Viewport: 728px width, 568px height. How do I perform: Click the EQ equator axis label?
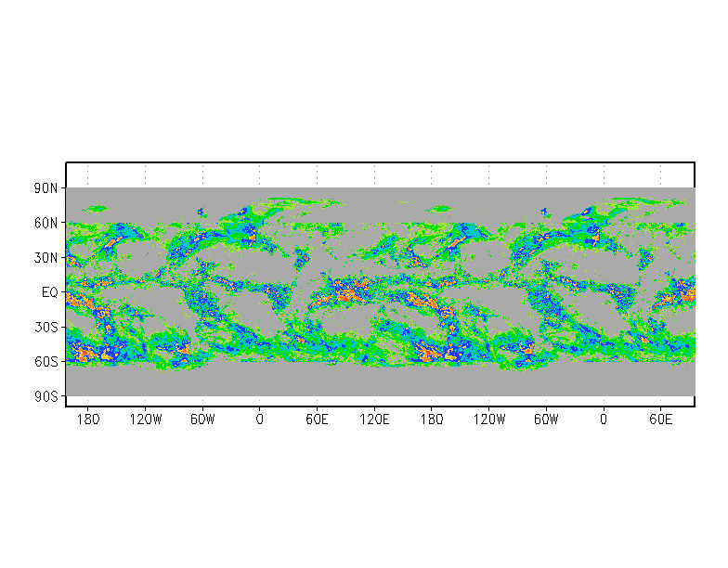(x=50, y=292)
